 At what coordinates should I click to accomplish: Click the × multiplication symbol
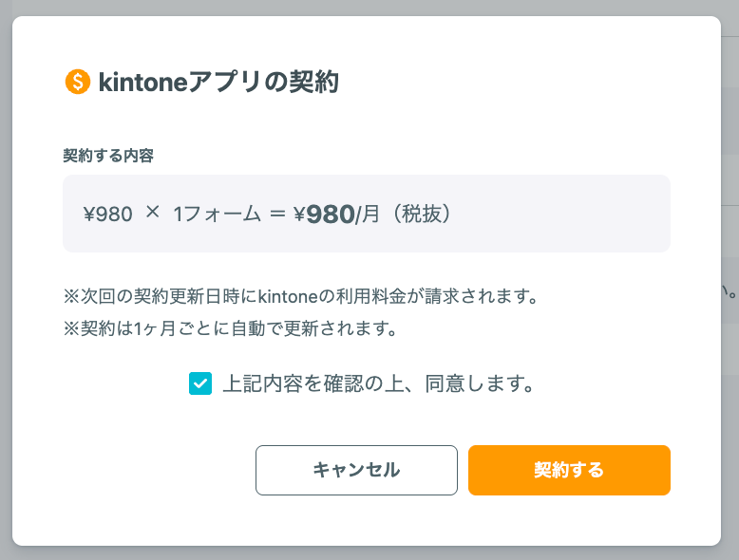[153, 212]
